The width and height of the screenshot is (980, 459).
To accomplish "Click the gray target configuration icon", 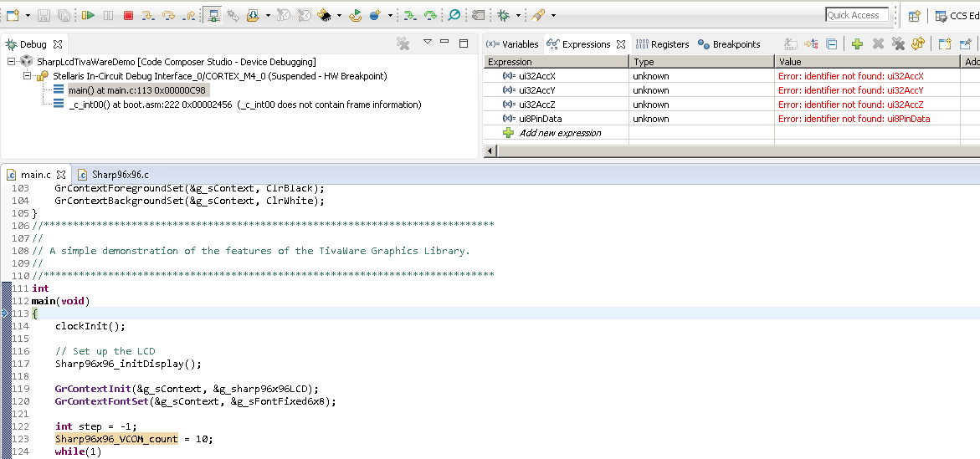I will [x=478, y=15].
